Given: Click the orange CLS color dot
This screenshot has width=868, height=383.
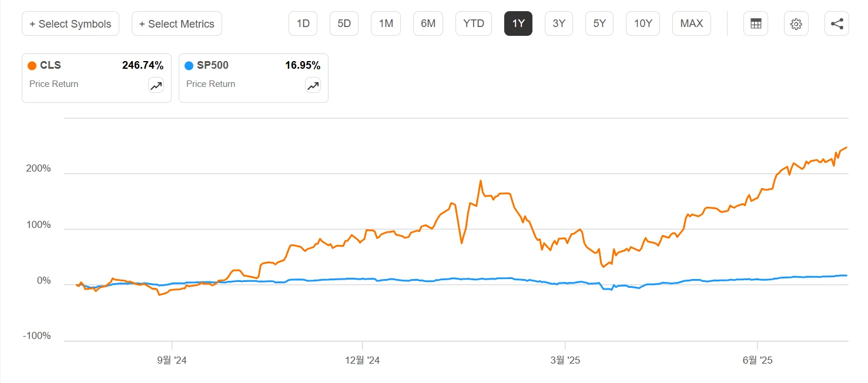Looking at the screenshot, I should tap(32, 66).
